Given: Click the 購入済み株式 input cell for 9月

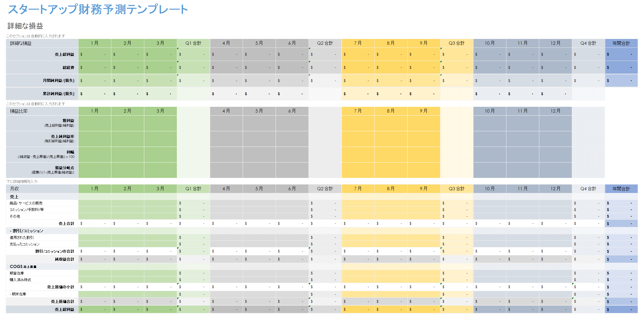Looking at the screenshot, I should click(424, 280).
